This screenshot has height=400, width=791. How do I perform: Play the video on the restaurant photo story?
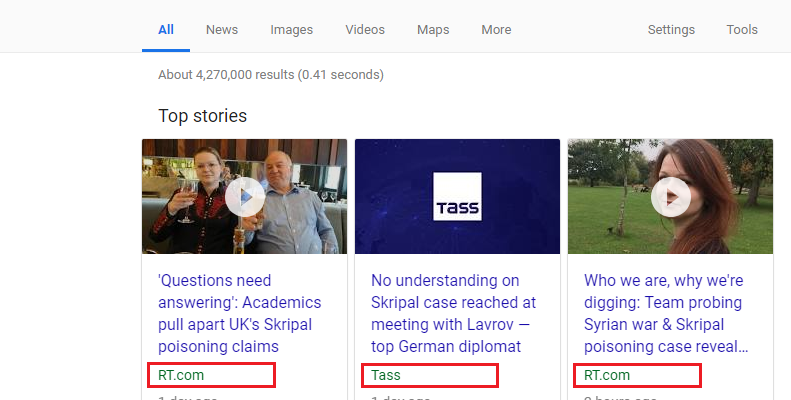pyautogui.click(x=245, y=197)
